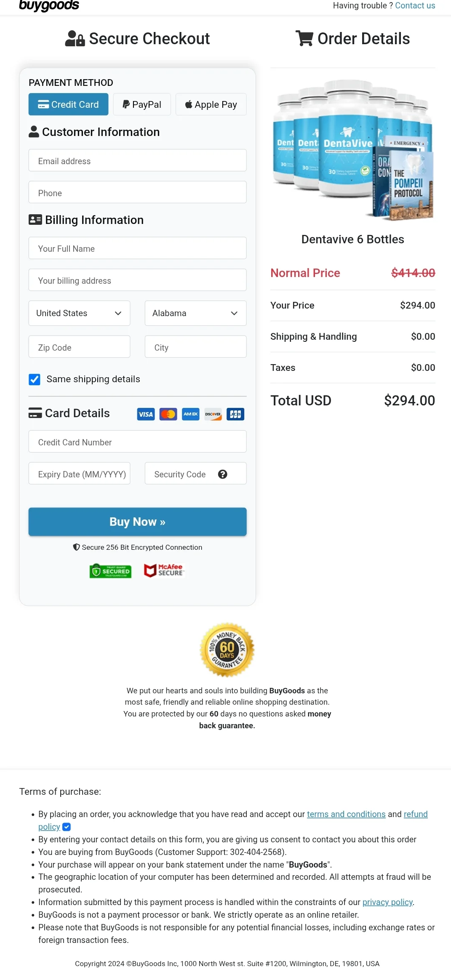View the terms and conditions link
The width and height of the screenshot is (451, 980).
pos(346,814)
